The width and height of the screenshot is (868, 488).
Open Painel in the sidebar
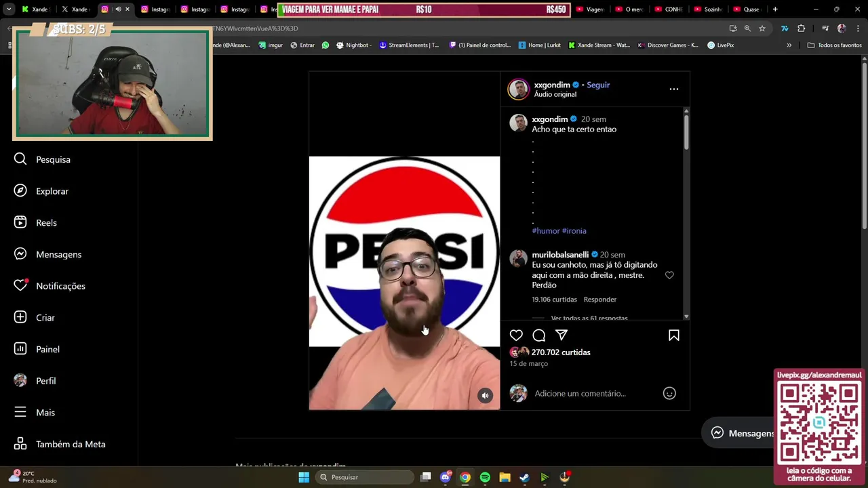(37, 349)
